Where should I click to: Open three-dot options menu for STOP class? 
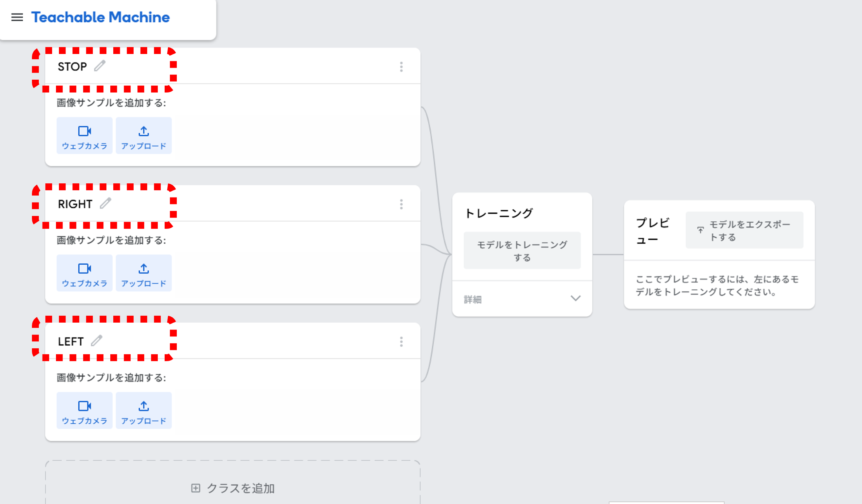[x=401, y=67]
